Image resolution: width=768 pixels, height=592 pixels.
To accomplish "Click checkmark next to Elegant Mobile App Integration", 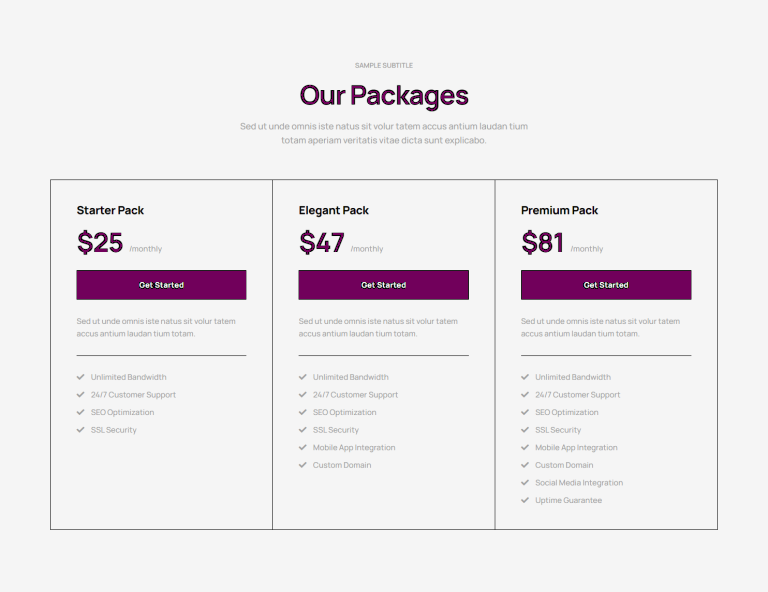I will [x=303, y=448].
